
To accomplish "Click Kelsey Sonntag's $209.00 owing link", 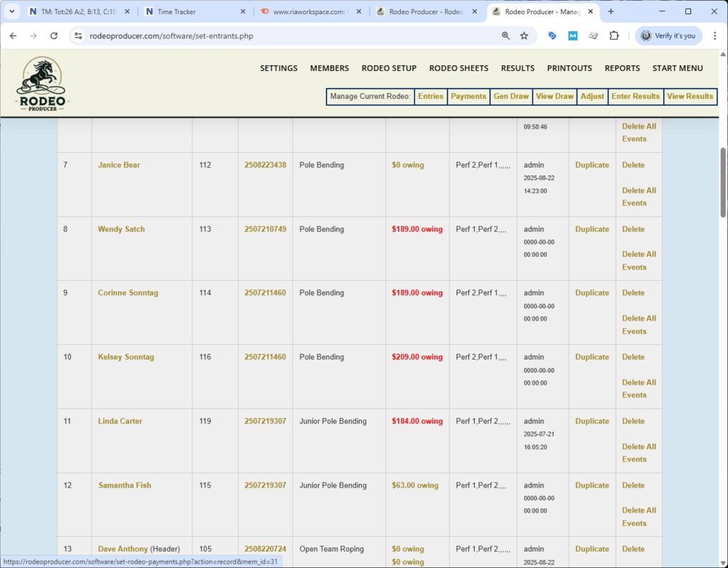I will pos(417,358).
